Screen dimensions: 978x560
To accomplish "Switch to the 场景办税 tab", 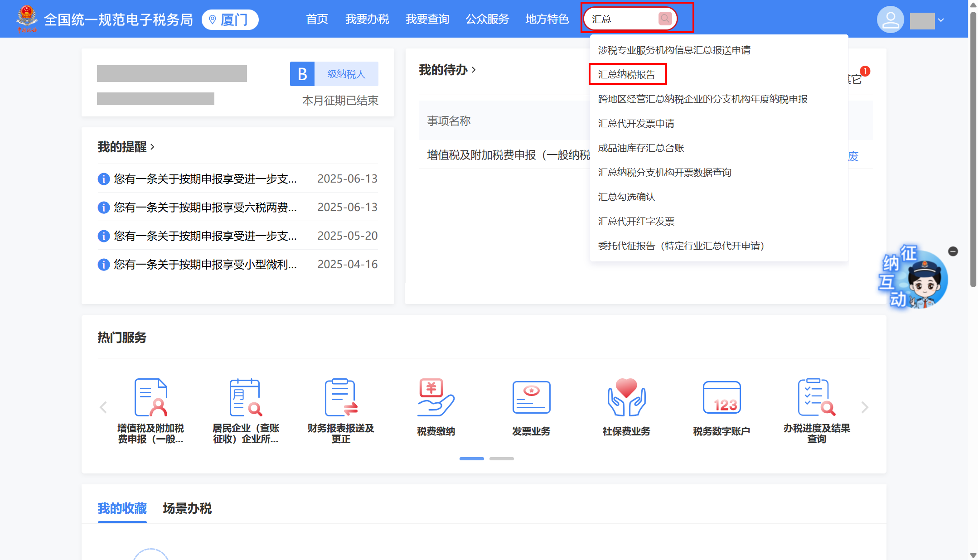I will pos(187,508).
